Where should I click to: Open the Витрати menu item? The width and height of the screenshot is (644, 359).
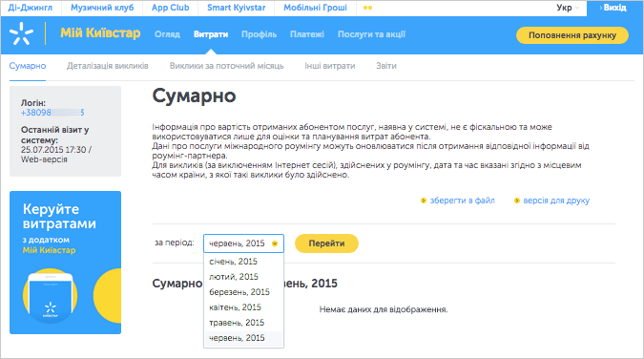(x=211, y=34)
